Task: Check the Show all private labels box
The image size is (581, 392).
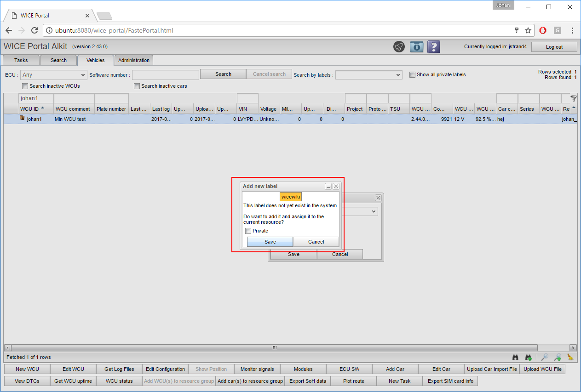Action: pos(413,74)
